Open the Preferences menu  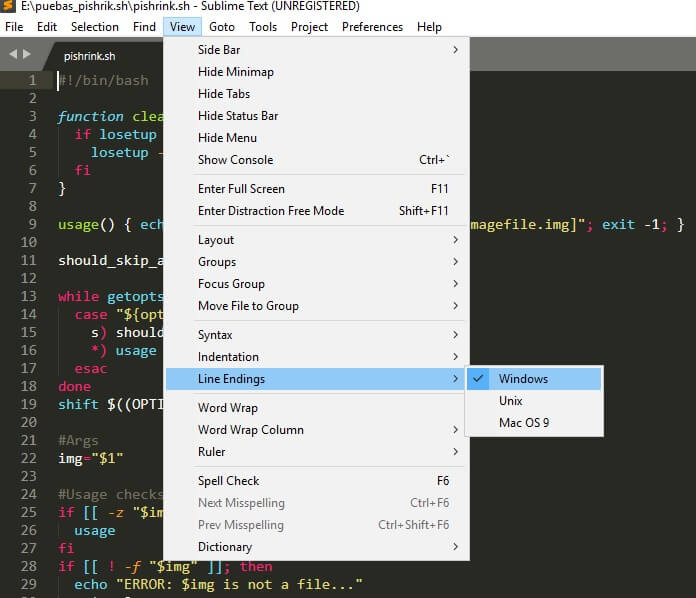tap(372, 27)
